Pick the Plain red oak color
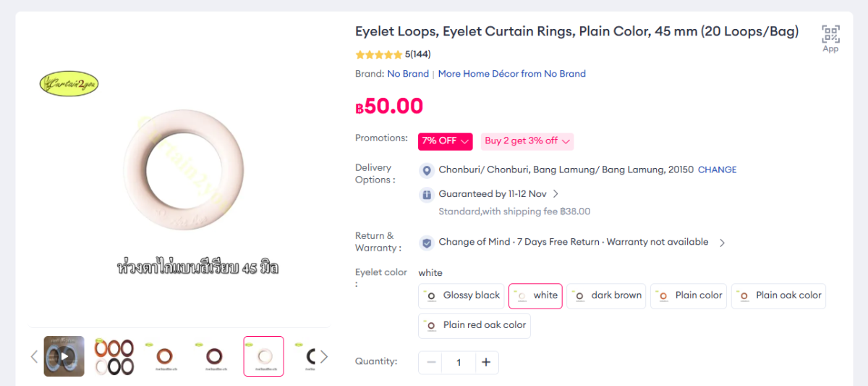Image resolution: width=868 pixels, height=386 pixels. 475,325
